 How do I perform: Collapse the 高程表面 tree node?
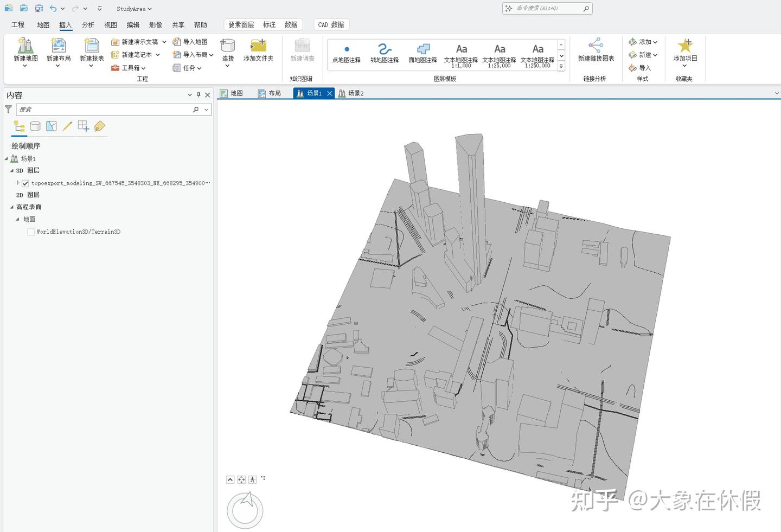[11, 207]
